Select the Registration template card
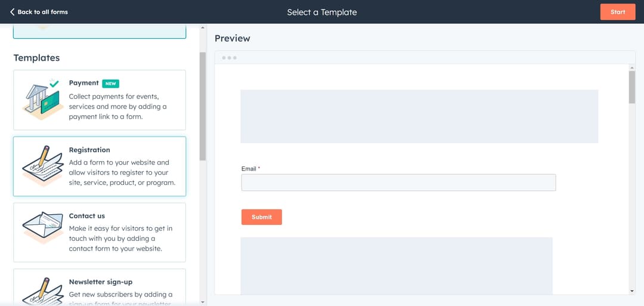The width and height of the screenshot is (644, 306). coord(100,166)
